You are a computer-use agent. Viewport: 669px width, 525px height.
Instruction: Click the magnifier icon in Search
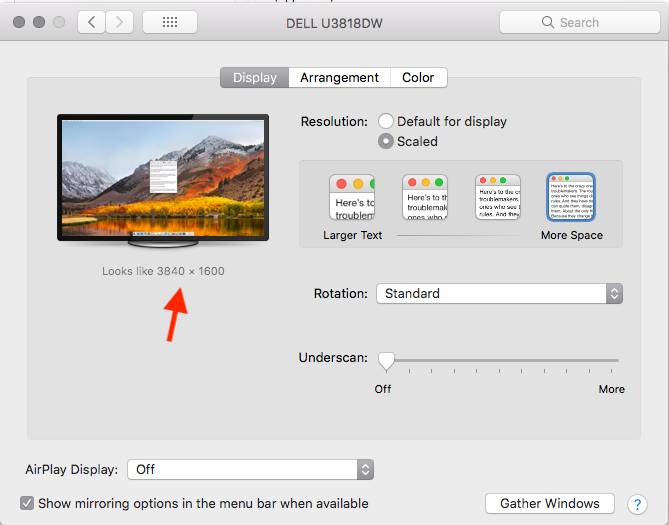(x=547, y=22)
